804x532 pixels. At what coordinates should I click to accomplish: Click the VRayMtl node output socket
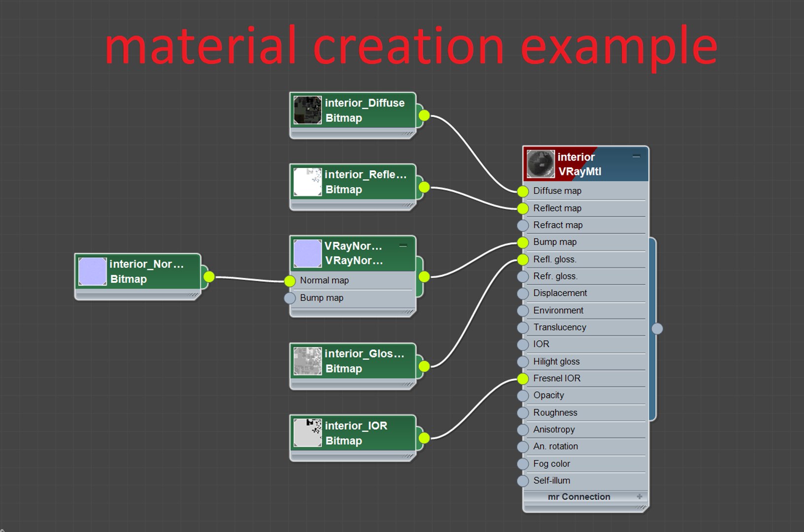pos(657,329)
